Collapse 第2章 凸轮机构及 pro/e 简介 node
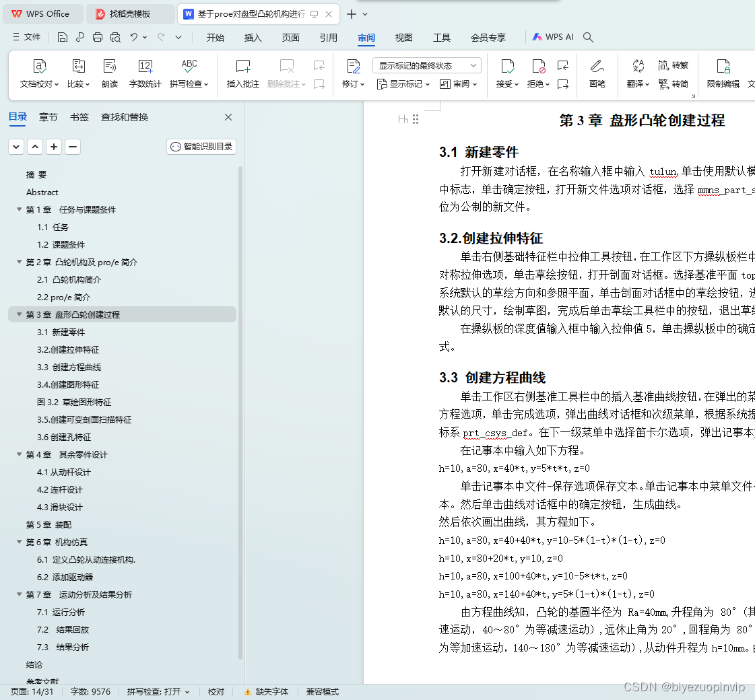The width and height of the screenshot is (755, 700). [x=20, y=262]
